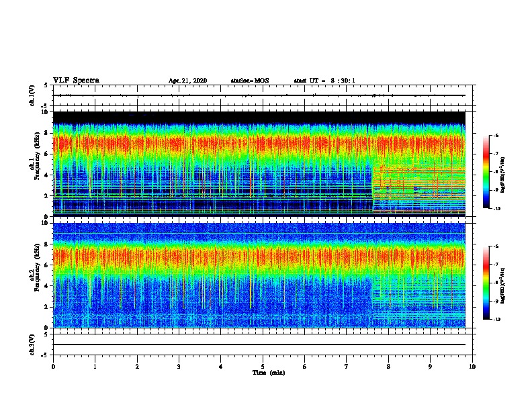Click the "0" tick on the Time axis
This screenshot has height=411, width=532.
pyautogui.click(x=53, y=367)
